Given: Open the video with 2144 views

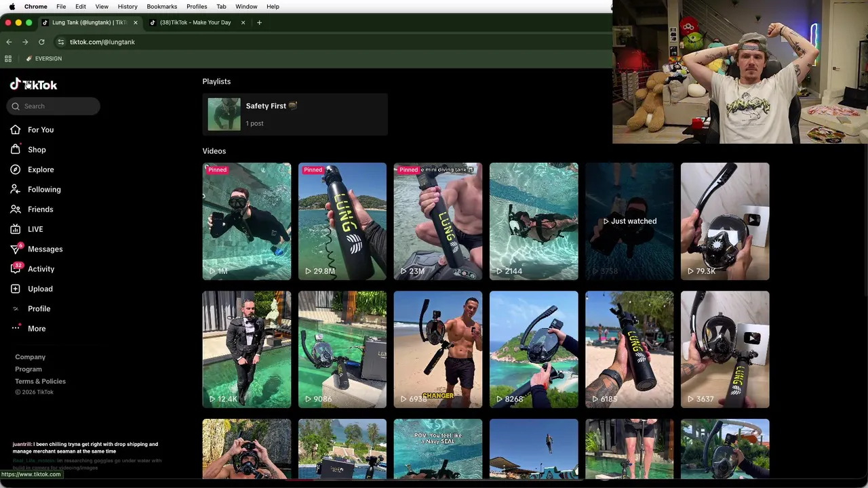Looking at the screenshot, I should (534, 221).
